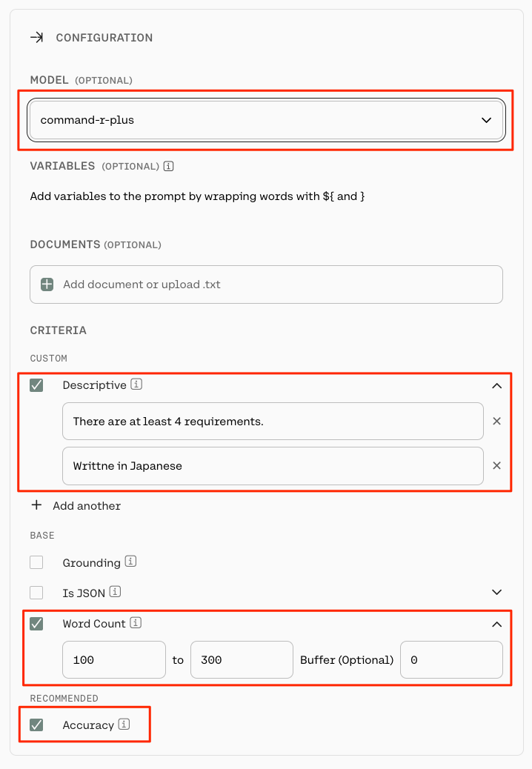
Task: Show Accuracy info tooltip icon
Action: click(x=124, y=724)
